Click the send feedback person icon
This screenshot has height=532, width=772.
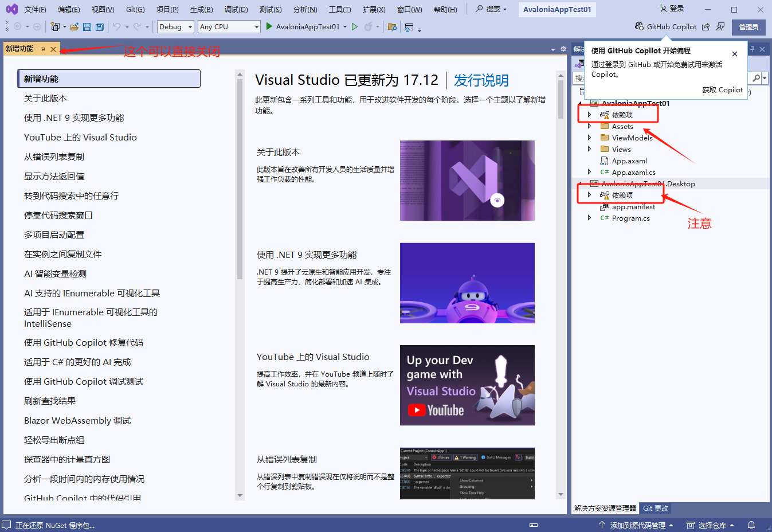pyautogui.click(x=720, y=26)
